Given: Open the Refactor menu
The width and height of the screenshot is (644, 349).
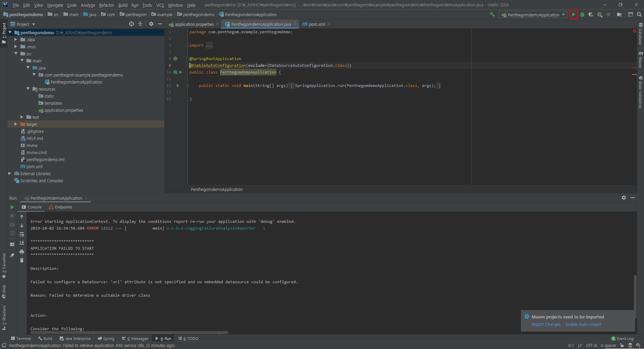Looking at the screenshot, I should 107,5.
